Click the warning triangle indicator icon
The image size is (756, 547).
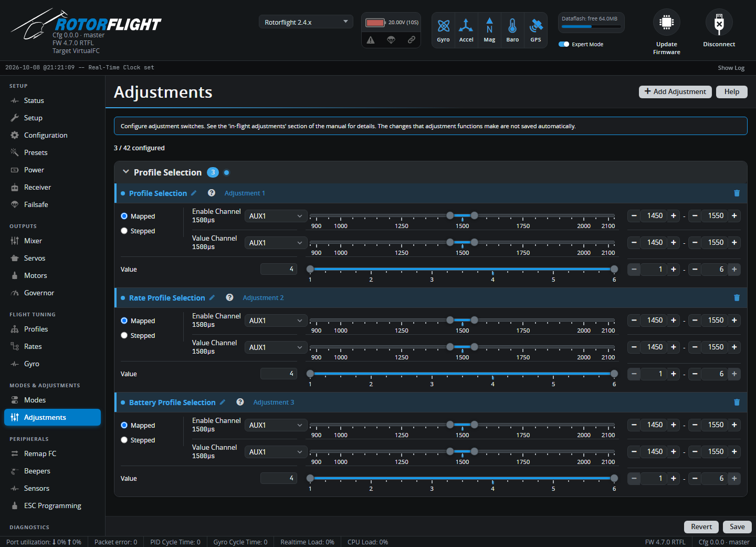371,40
